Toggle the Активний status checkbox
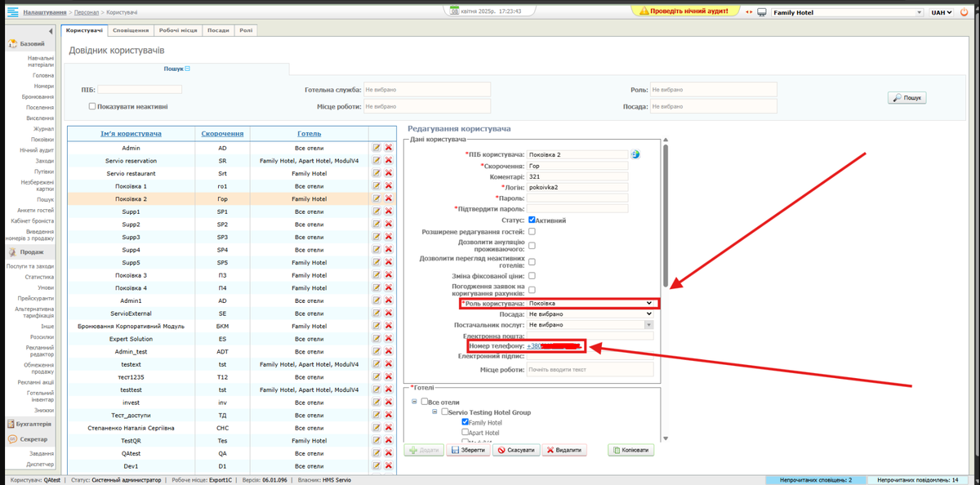This screenshot has height=485, width=980. tap(532, 220)
